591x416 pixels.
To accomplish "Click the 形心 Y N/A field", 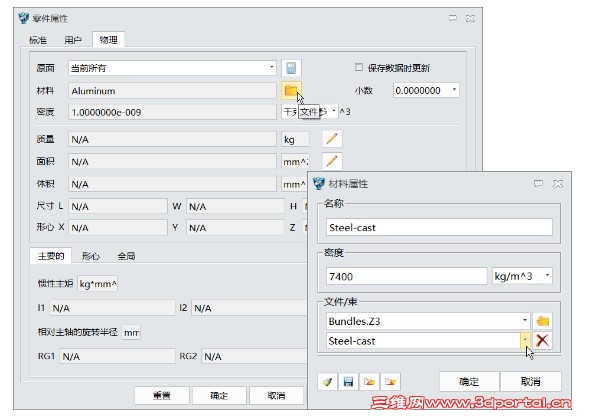I will click(x=235, y=228).
